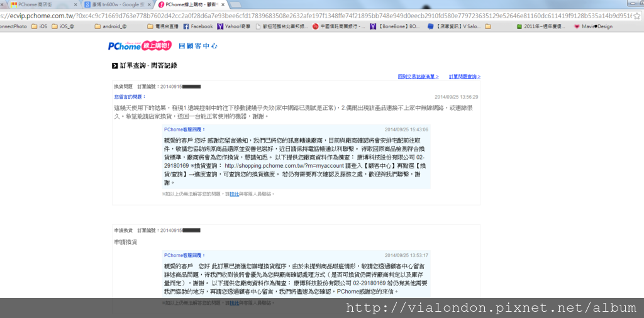Open the Facebook bookmark
This screenshot has height=318, width=644.
[x=198, y=26]
